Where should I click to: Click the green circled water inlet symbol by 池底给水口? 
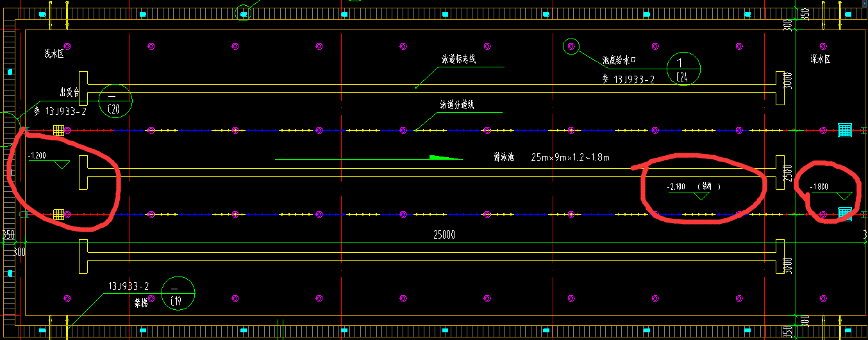571,46
